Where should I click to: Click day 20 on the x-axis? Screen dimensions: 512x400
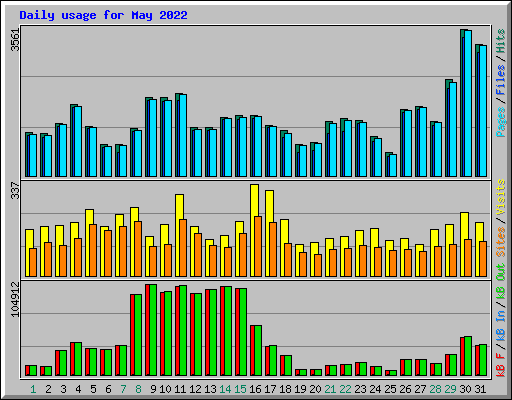[x=315, y=389]
